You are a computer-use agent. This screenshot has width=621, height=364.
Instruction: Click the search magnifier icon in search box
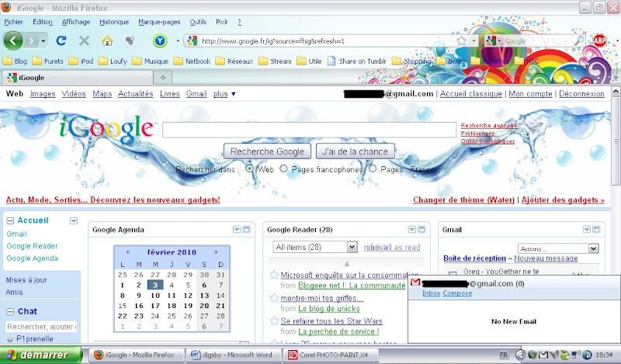coord(579,40)
